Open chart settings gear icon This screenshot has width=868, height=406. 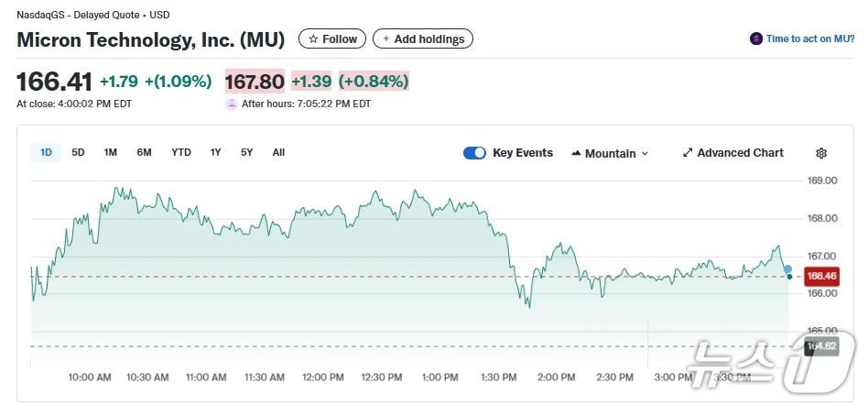[x=821, y=153]
